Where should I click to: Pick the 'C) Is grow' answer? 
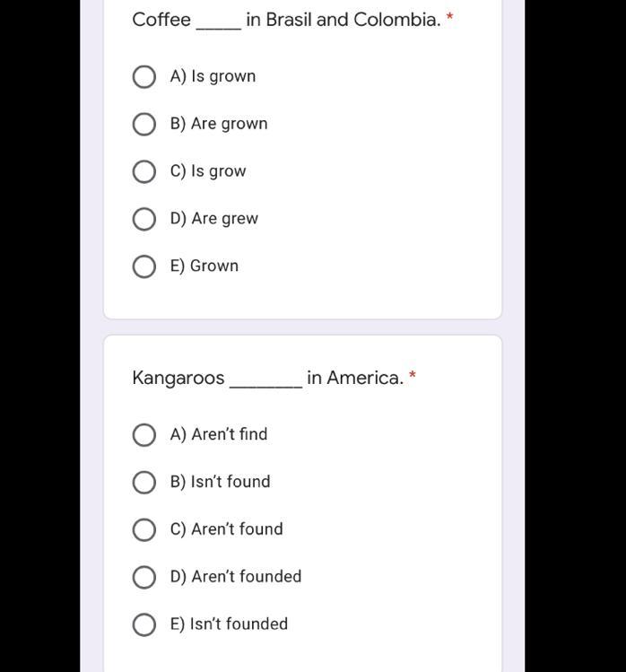pos(144,172)
